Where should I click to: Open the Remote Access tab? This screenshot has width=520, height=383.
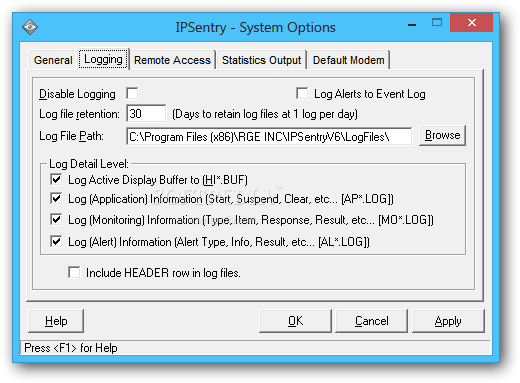click(x=172, y=60)
